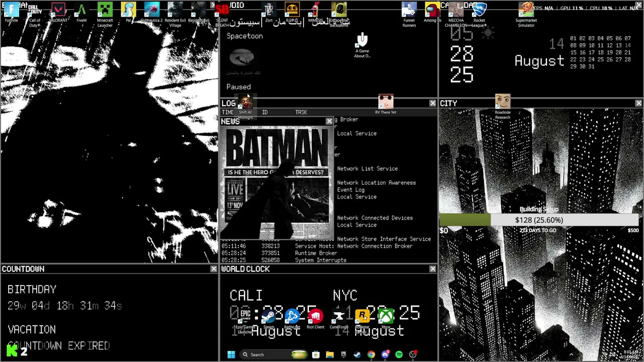The height and width of the screenshot is (362, 644).
Task: Open Discord from the taskbar
Action: [x=385, y=354]
